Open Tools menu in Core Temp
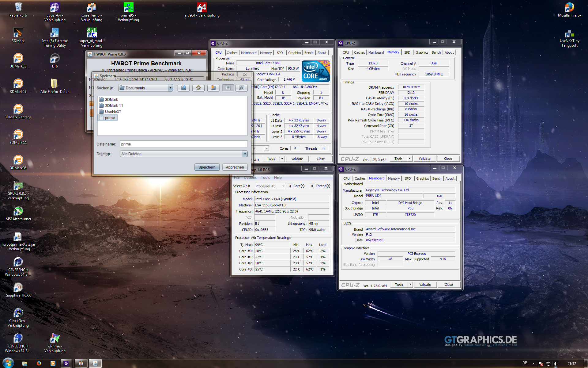588x368 pixels. [x=265, y=178]
